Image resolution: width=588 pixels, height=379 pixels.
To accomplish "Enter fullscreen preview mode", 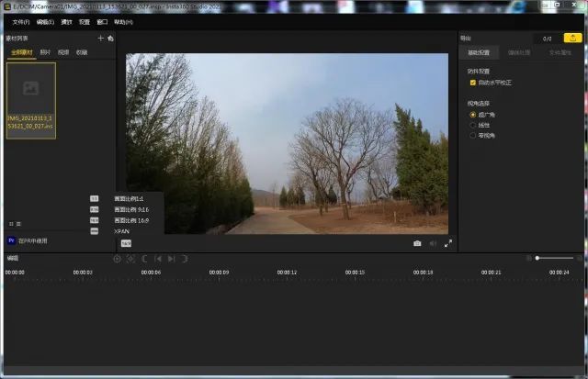I will (x=448, y=243).
